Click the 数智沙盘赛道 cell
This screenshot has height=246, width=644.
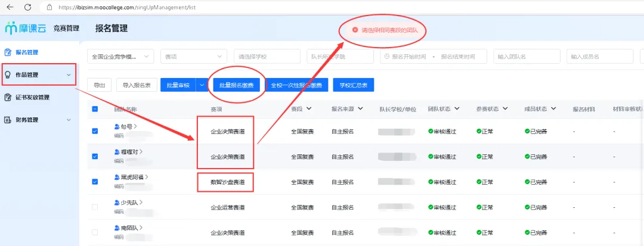pos(228,182)
